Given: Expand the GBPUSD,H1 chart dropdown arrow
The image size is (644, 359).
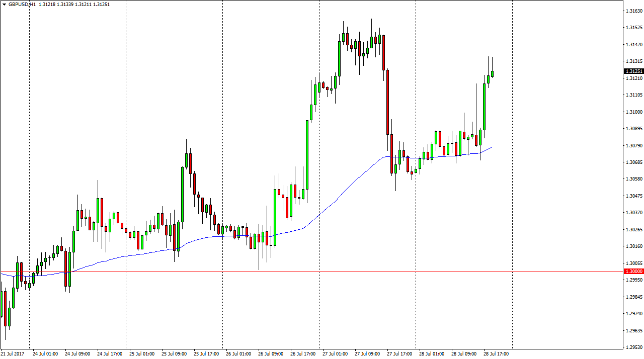Looking at the screenshot, I should click(4, 4).
